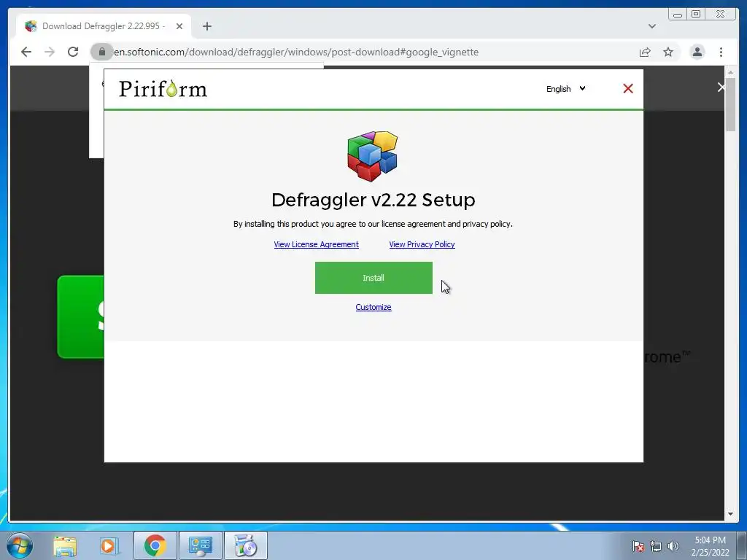Click the green Install button

(373, 278)
